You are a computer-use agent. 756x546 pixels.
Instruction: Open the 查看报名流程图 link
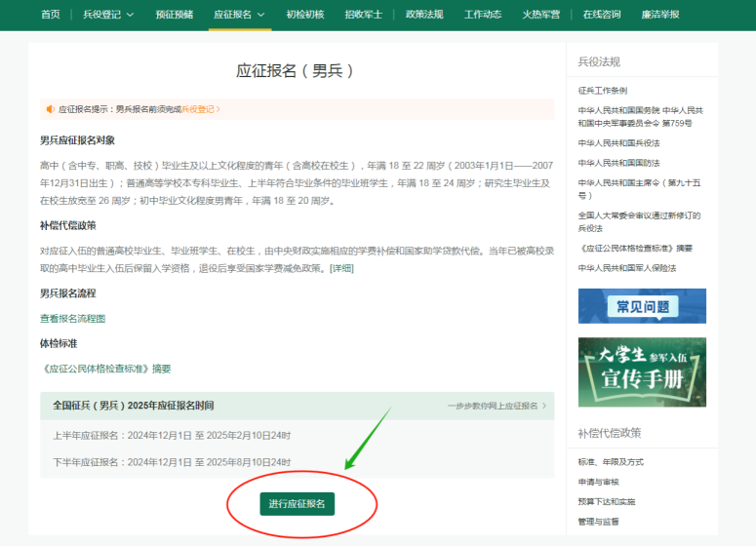(72, 318)
